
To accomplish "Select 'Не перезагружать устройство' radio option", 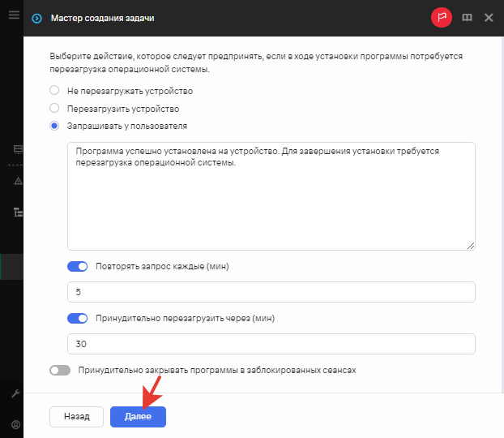I will [54, 90].
